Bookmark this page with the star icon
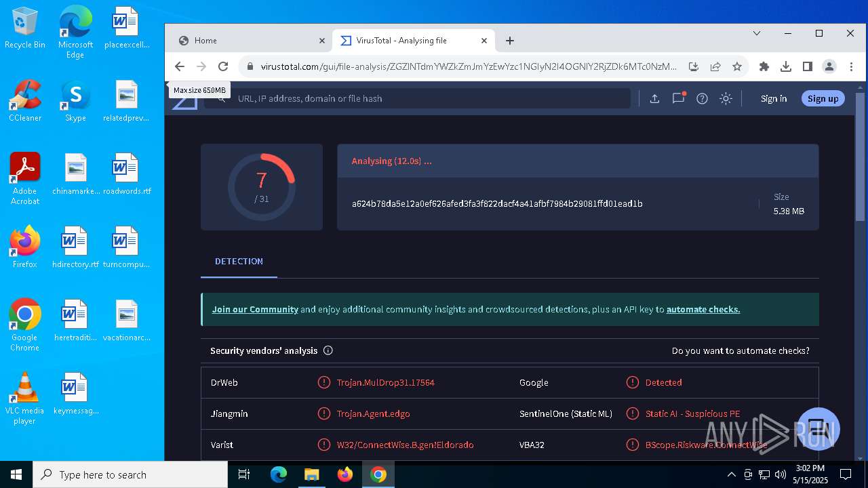This screenshot has height=488, width=868. click(x=737, y=66)
